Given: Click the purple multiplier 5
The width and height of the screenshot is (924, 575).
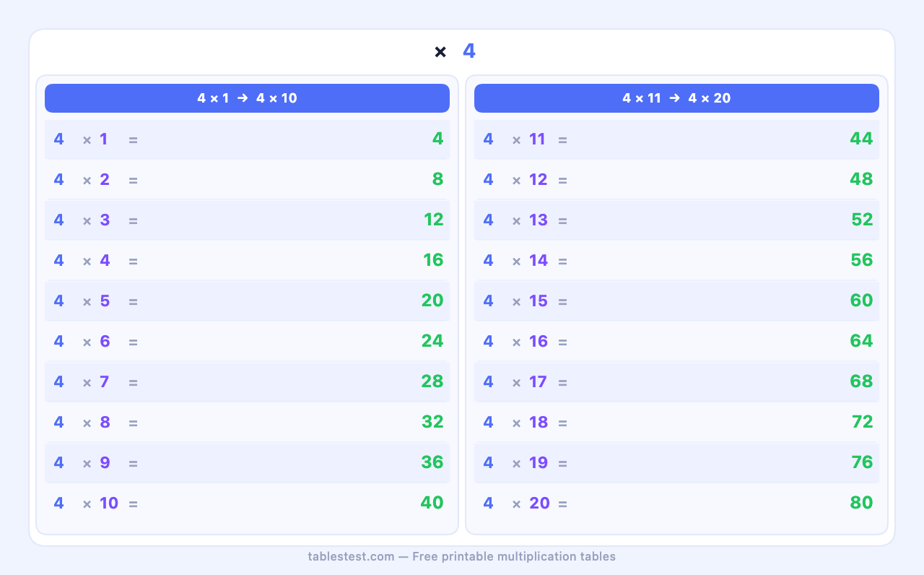Looking at the screenshot, I should click(105, 301).
